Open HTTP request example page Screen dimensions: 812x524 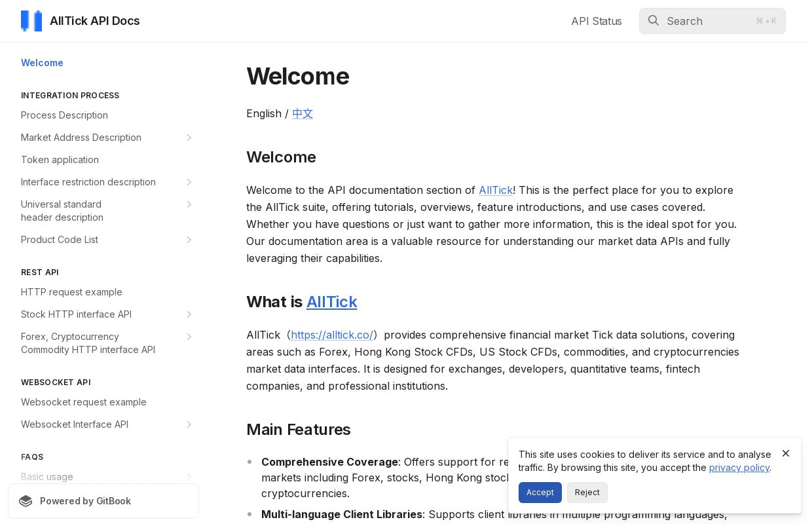point(71,292)
